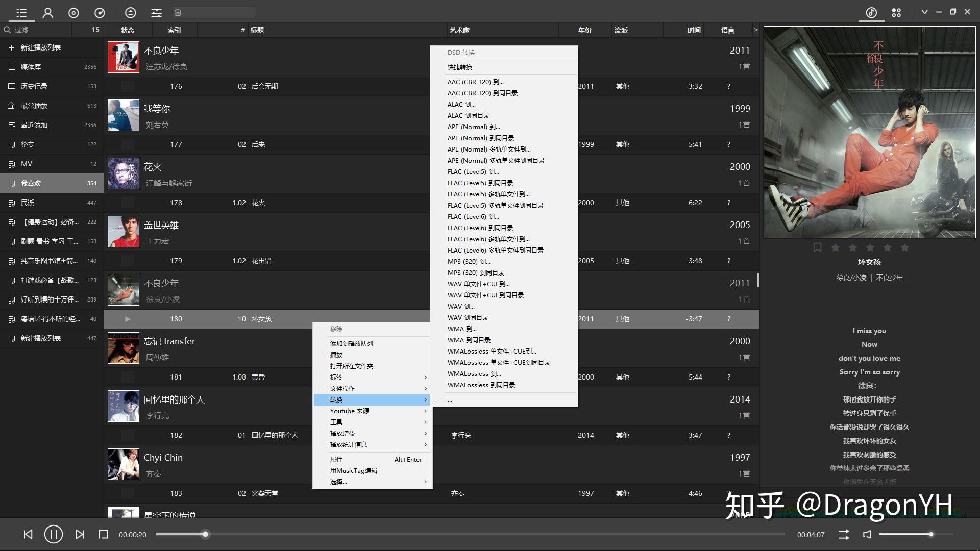Open the filter sliders icon in toolbar
The image size is (980, 551).
[x=156, y=12]
